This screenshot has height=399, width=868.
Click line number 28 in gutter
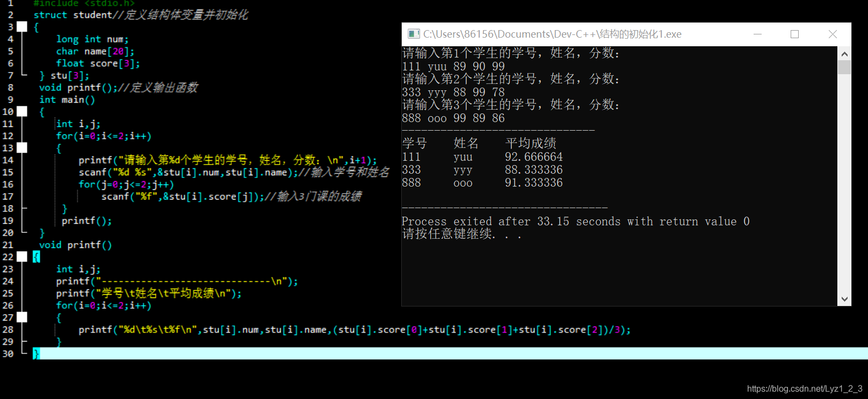click(x=8, y=329)
